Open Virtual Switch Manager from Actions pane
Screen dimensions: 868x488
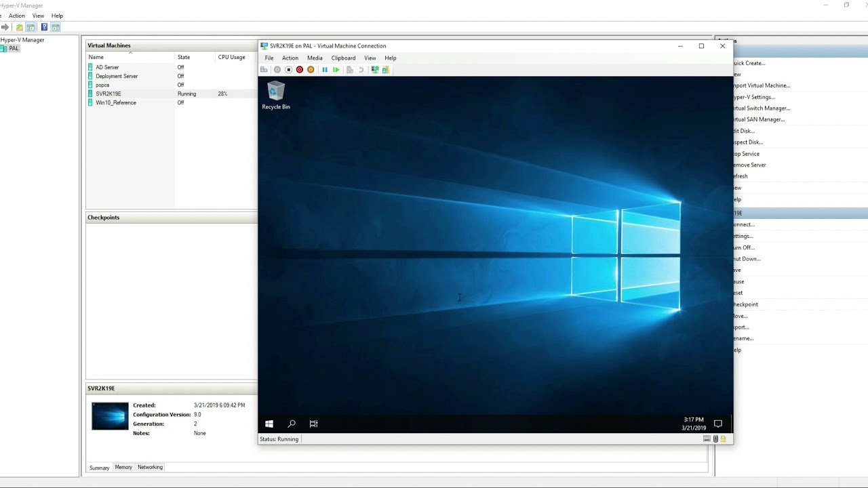pyautogui.click(x=762, y=108)
